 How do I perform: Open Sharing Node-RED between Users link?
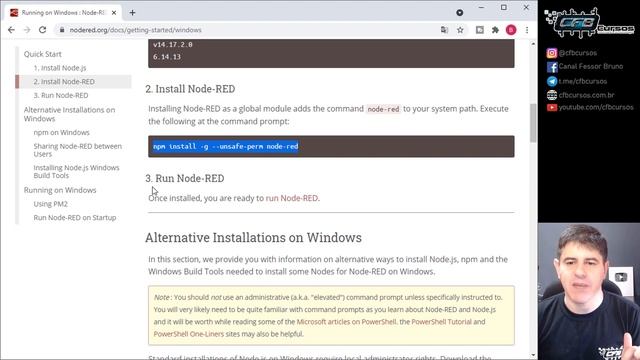point(78,150)
